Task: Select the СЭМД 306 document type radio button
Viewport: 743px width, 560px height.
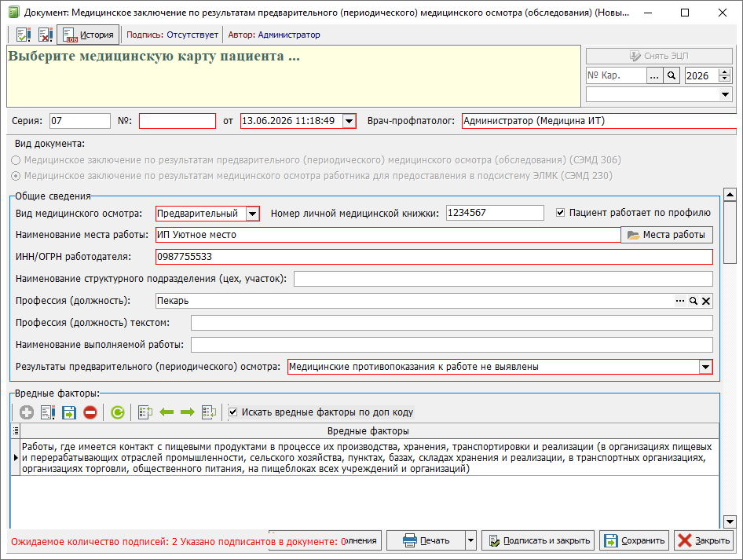Action: pyautogui.click(x=16, y=160)
